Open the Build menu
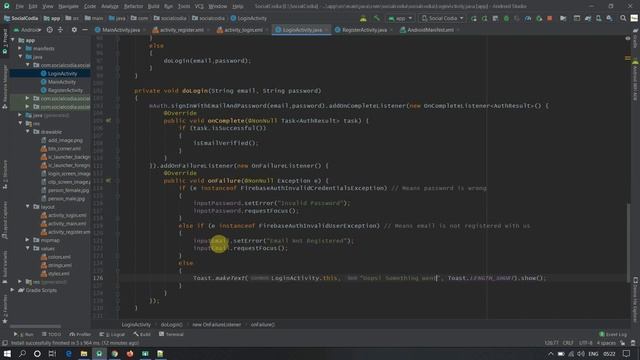 pyautogui.click(x=153, y=7)
